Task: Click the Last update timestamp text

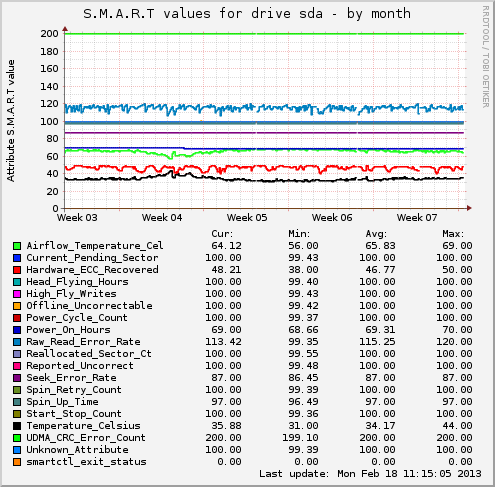Action: (370, 474)
